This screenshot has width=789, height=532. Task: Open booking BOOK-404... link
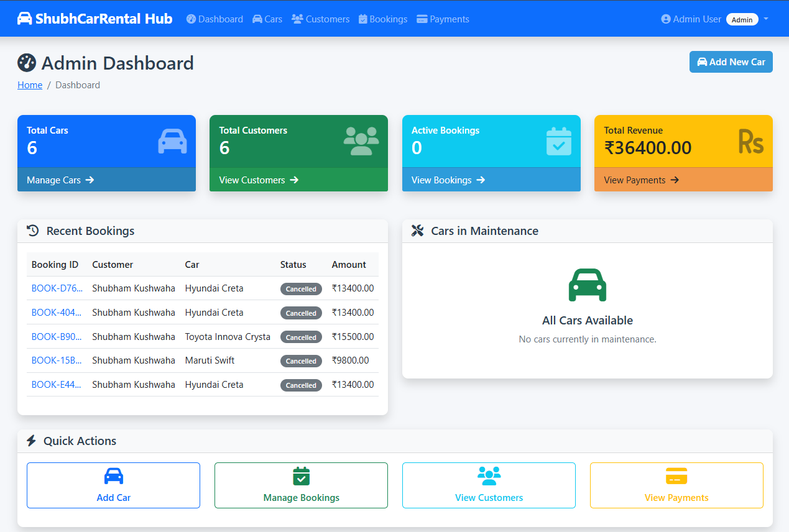[x=57, y=313]
